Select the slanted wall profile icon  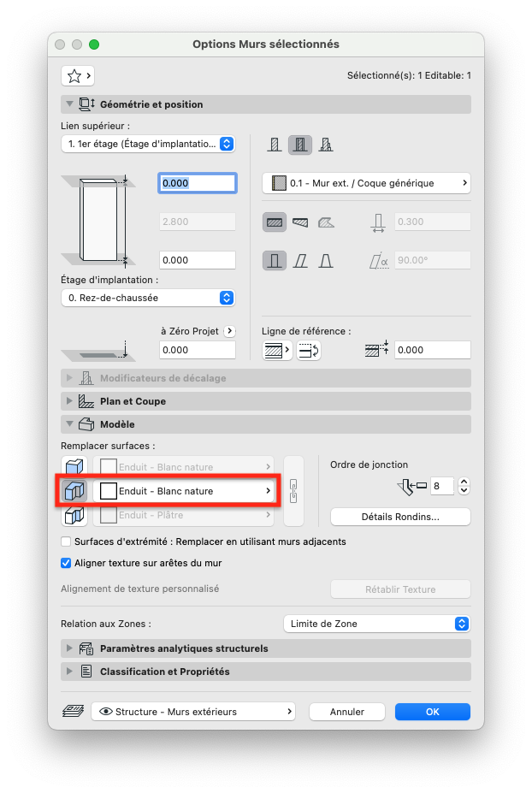[x=300, y=260]
